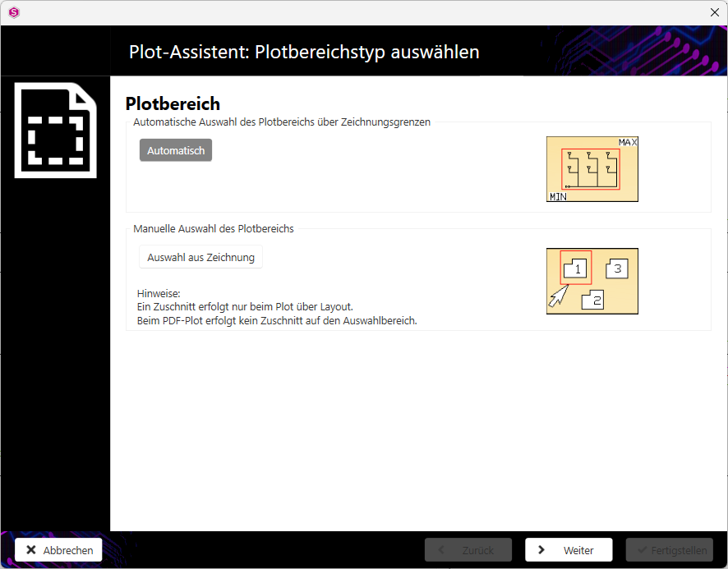This screenshot has width=728, height=569.
Task: Choose Auswahl aus Zeichnung button
Action: pos(200,257)
